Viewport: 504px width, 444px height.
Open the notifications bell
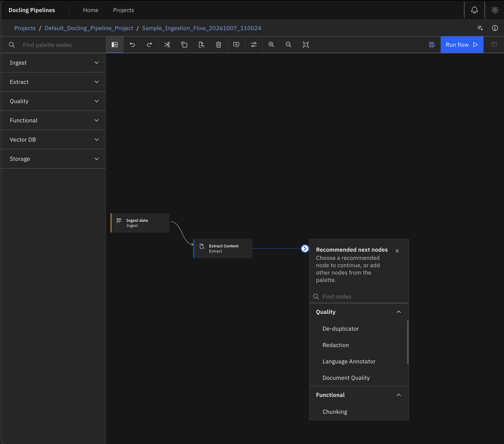474,10
